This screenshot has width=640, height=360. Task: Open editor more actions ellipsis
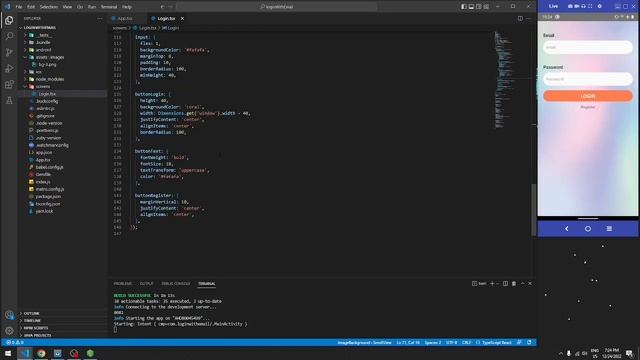coord(529,18)
